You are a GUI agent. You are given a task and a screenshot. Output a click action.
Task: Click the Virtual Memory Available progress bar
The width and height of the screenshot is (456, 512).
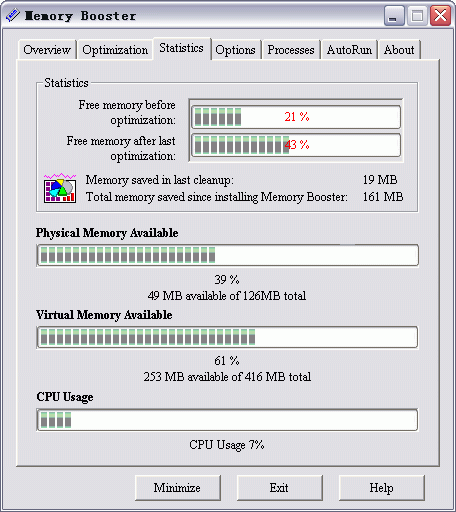click(x=227, y=337)
